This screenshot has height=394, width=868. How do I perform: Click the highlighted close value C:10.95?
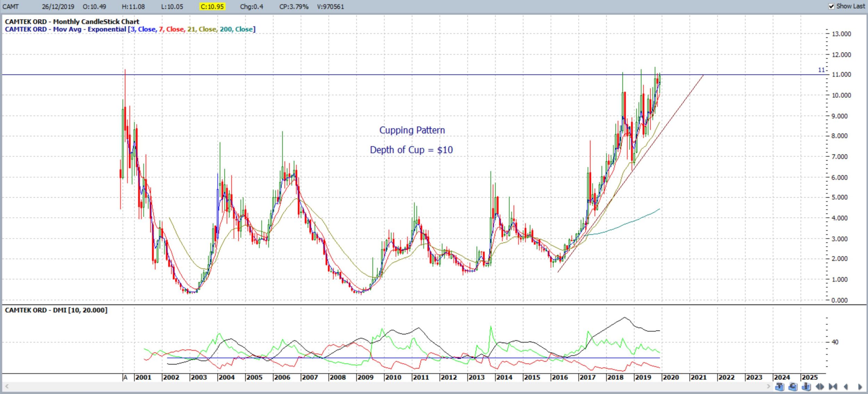point(212,7)
